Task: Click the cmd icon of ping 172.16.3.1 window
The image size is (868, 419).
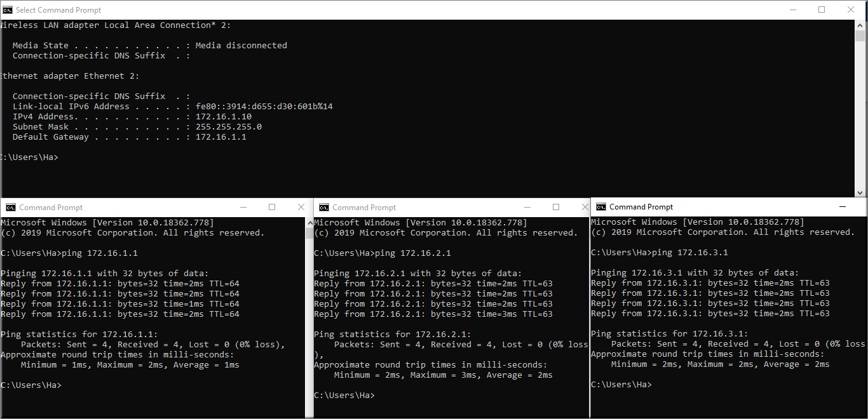Action: (600, 207)
